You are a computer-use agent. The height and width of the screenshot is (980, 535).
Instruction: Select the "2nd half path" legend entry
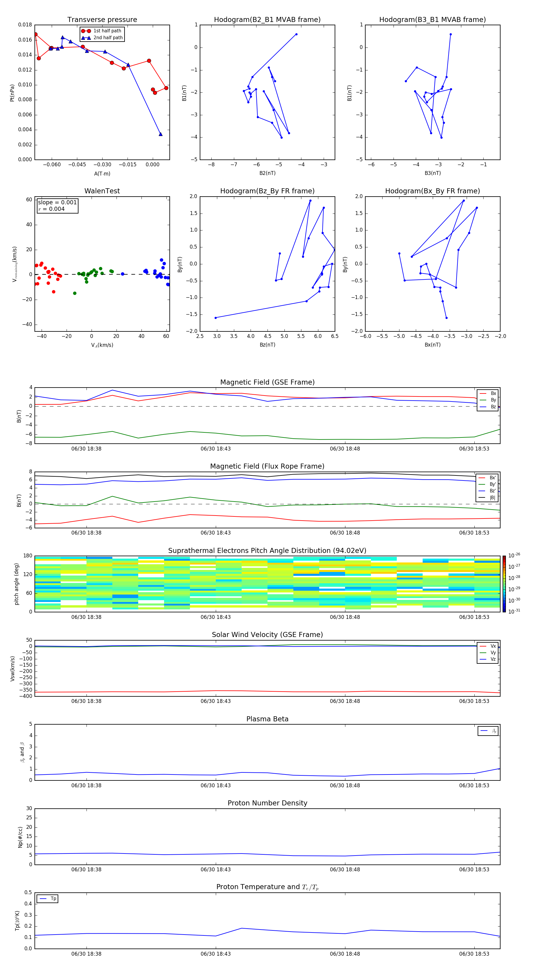(x=102, y=38)
